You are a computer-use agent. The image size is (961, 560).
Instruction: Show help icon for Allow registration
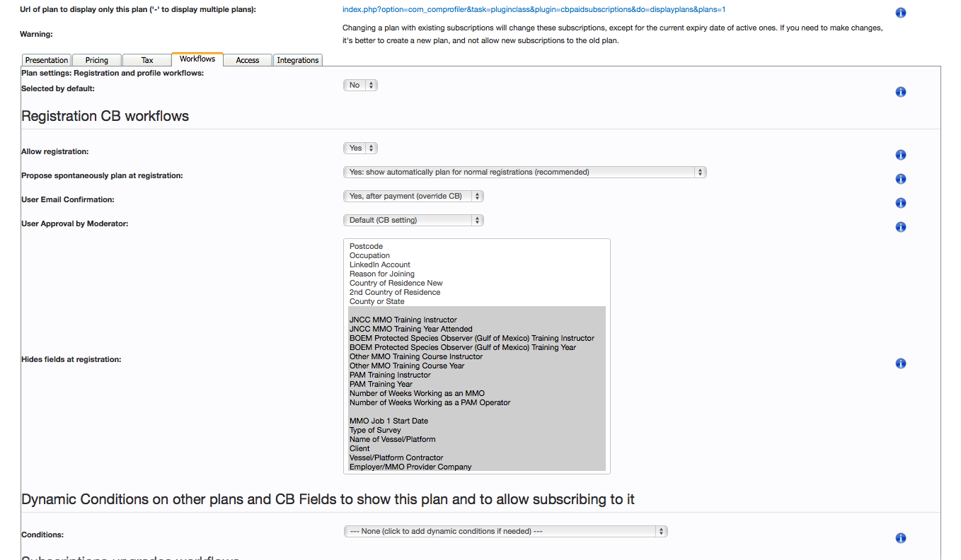point(901,155)
